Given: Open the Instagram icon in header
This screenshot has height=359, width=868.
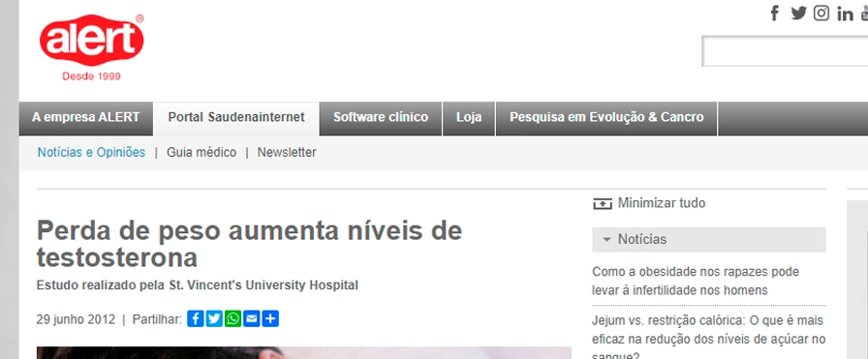Looking at the screenshot, I should click(x=821, y=14).
